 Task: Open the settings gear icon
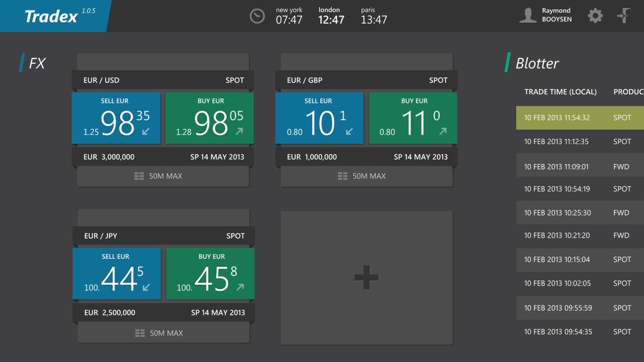point(595,16)
